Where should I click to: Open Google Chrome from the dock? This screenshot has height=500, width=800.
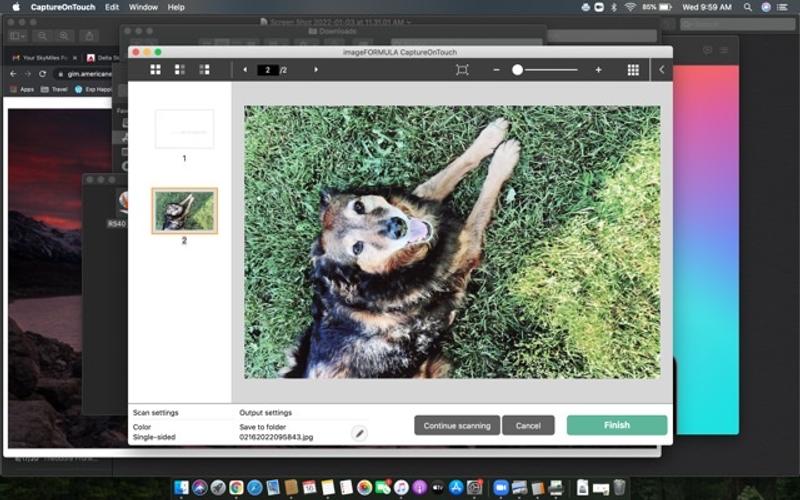pyautogui.click(x=236, y=487)
